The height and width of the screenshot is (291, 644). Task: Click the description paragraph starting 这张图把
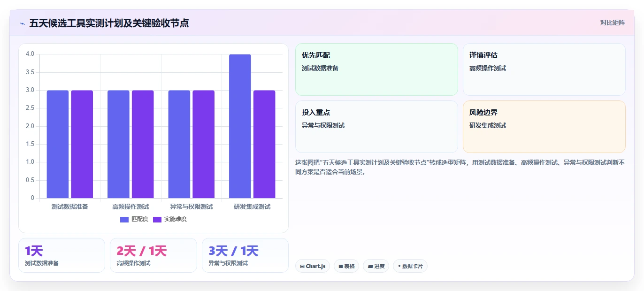pyautogui.click(x=460, y=167)
